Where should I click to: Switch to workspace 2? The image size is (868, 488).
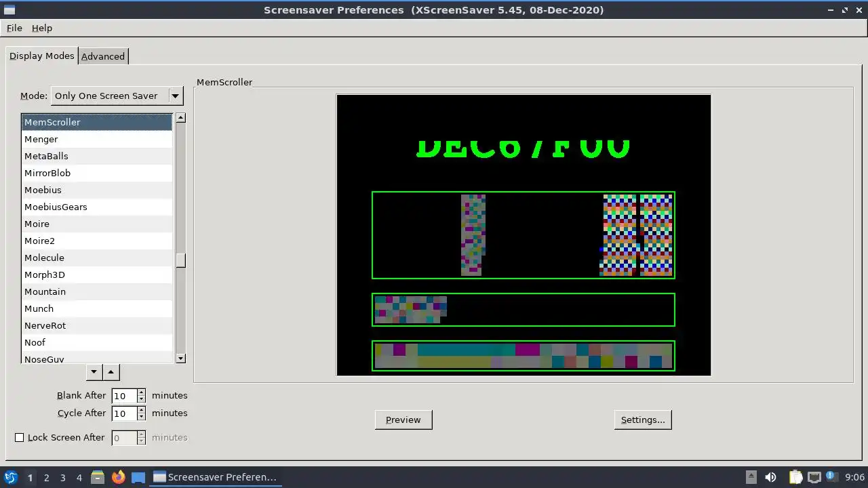[x=46, y=477]
